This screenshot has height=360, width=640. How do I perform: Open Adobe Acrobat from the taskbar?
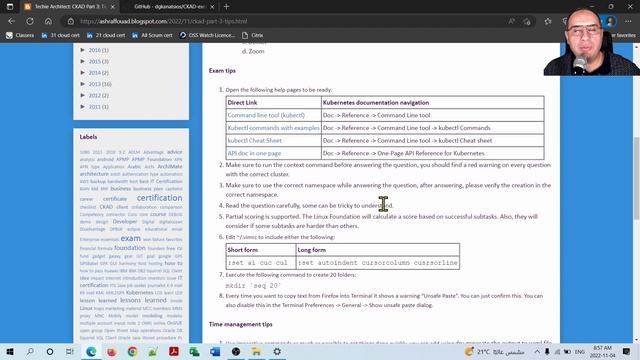pos(174,351)
